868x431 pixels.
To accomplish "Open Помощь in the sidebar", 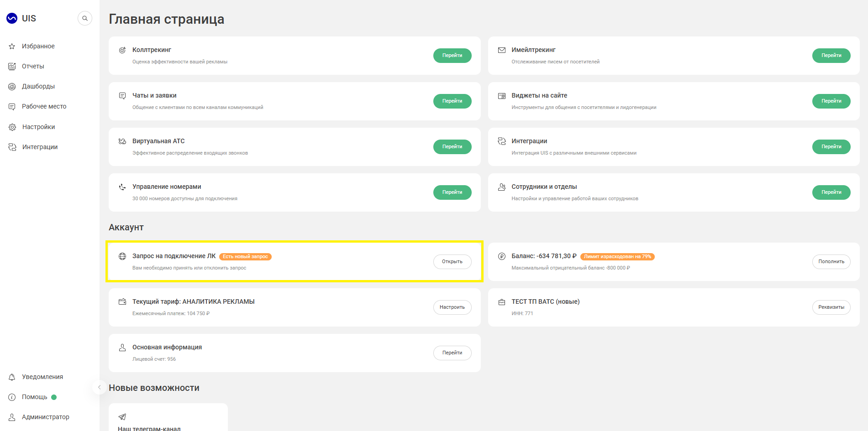I will (x=35, y=397).
